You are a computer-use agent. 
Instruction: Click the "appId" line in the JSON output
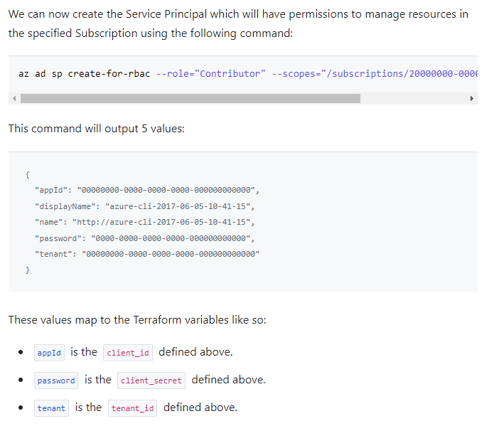[147, 190]
